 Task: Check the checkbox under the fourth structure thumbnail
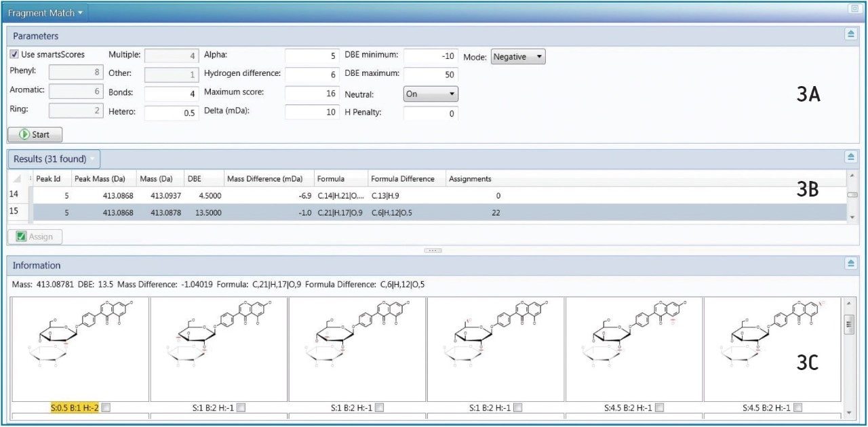(x=518, y=407)
